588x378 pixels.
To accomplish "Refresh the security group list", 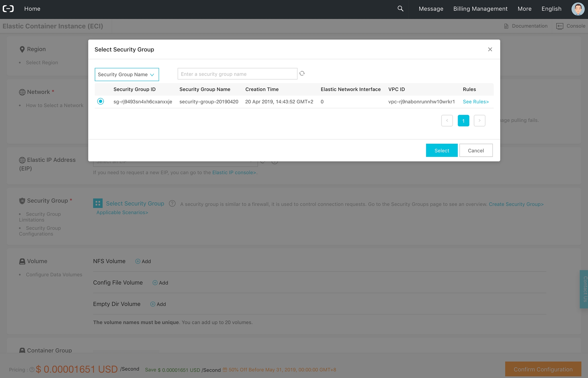I will (x=302, y=73).
